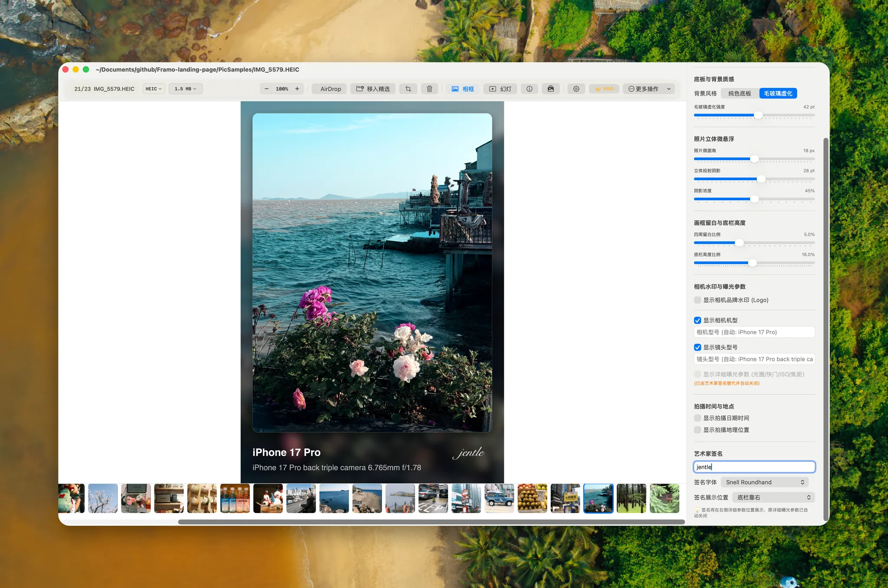Screen dimensions: 888x588
Task: Open the 签名字体 Snell Roundhand dropdown
Action: click(x=765, y=482)
